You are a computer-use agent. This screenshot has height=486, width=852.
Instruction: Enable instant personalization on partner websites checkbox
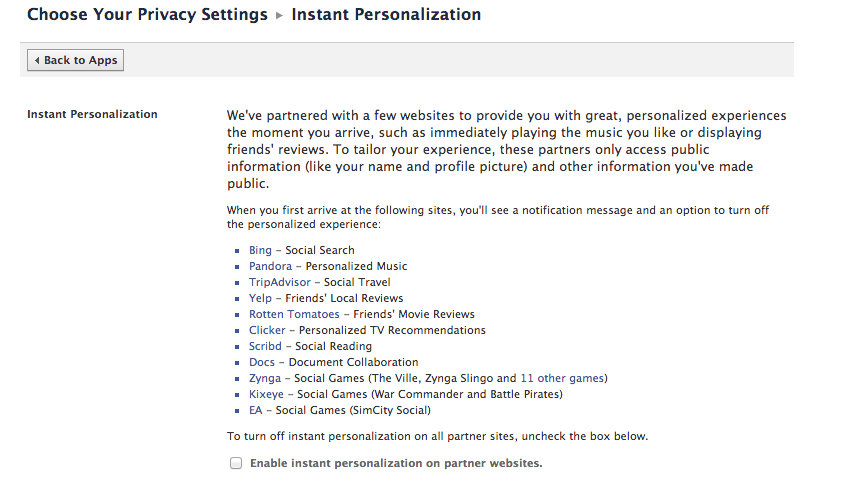click(236, 463)
